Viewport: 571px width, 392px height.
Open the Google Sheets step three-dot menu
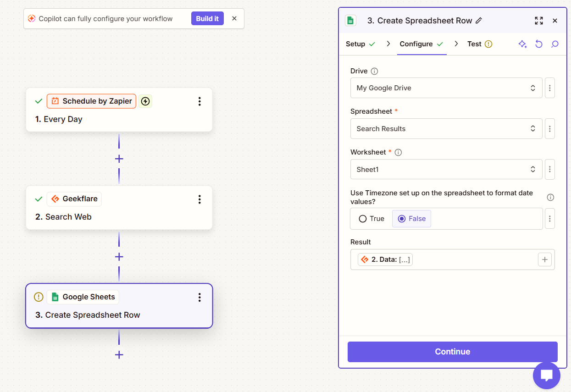click(200, 297)
